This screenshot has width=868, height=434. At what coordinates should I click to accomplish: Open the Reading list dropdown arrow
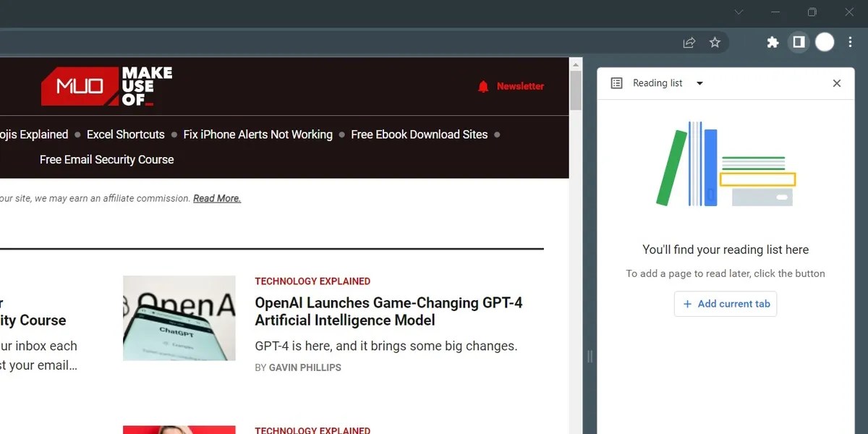699,82
